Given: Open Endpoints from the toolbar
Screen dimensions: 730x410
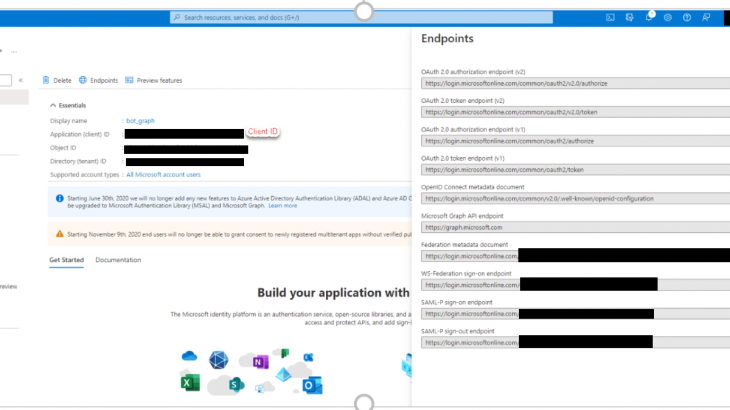Looking at the screenshot, I should 98,80.
